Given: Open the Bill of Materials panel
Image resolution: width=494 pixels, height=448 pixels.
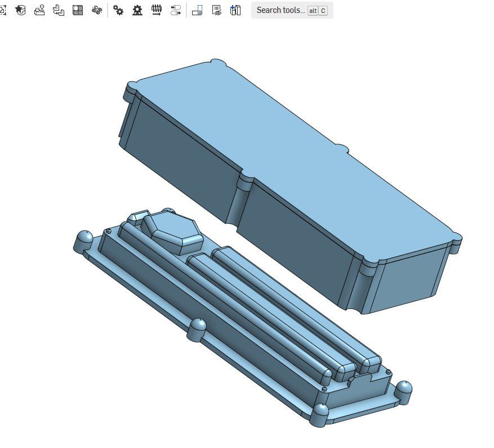Looking at the screenshot, I should [235, 9].
